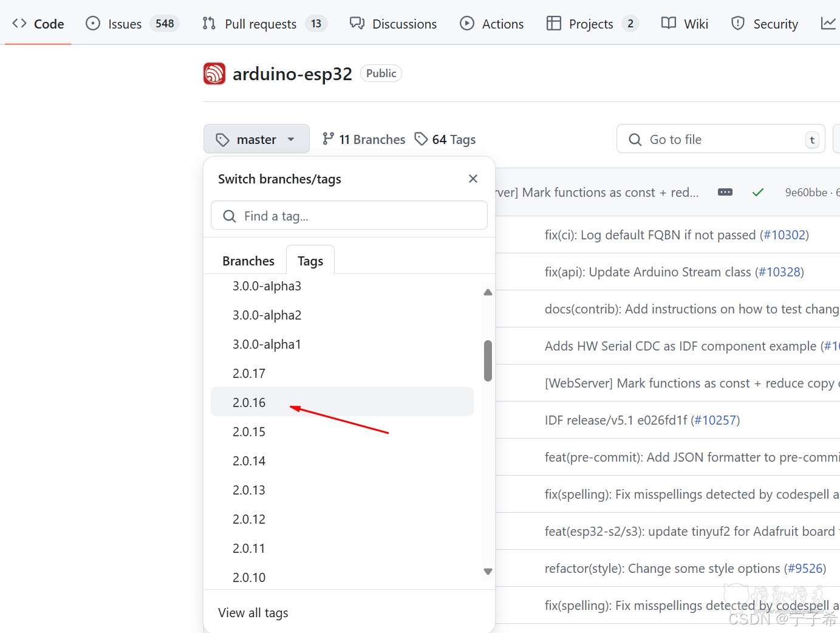Select tag 2.0.14

(342, 461)
